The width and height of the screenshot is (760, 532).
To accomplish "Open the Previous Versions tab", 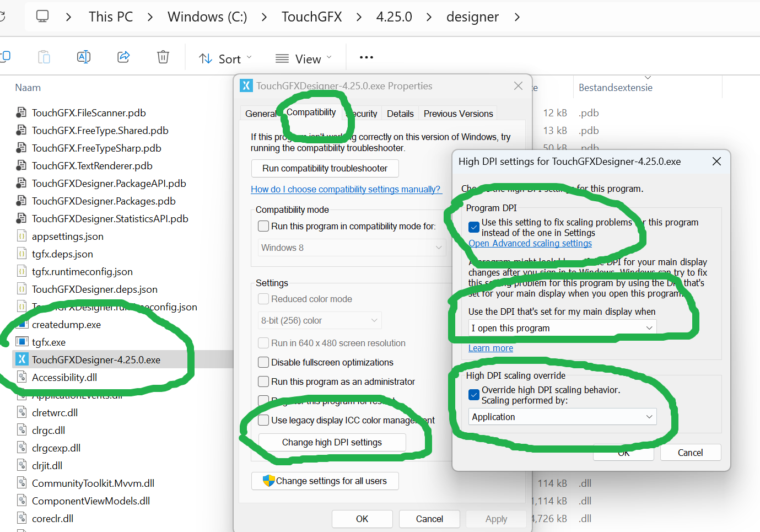I will click(x=458, y=113).
